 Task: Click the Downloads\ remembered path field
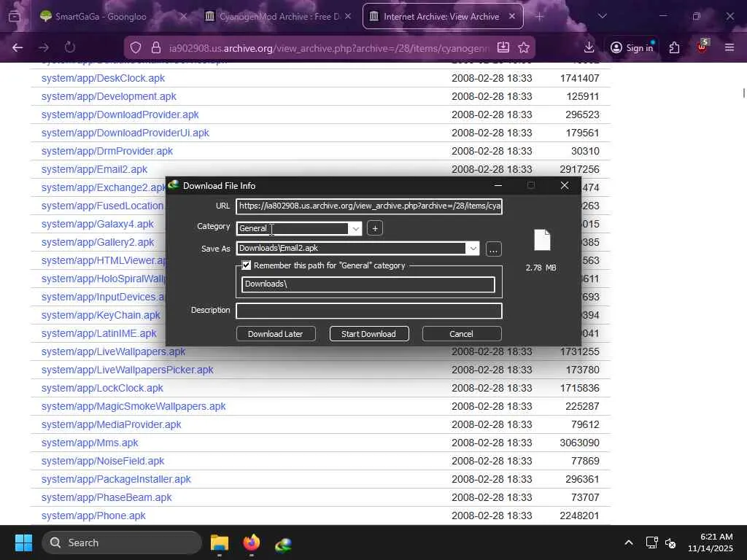[368, 284]
